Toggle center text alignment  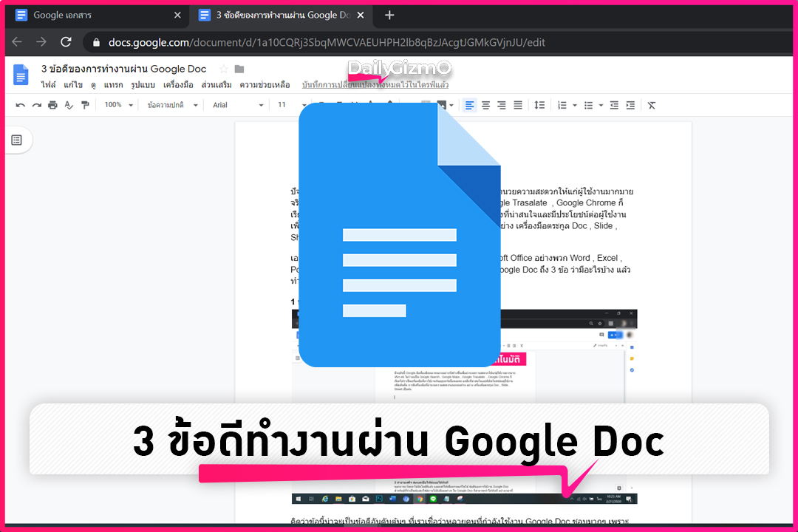point(485,105)
